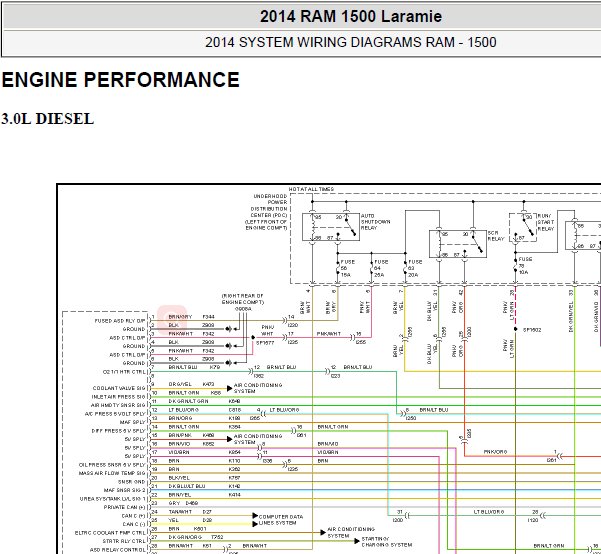The width and height of the screenshot is (601, 554).
Task: Click the 'COOLANT VALVE SIG' pin label
Action: click(x=119, y=388)
